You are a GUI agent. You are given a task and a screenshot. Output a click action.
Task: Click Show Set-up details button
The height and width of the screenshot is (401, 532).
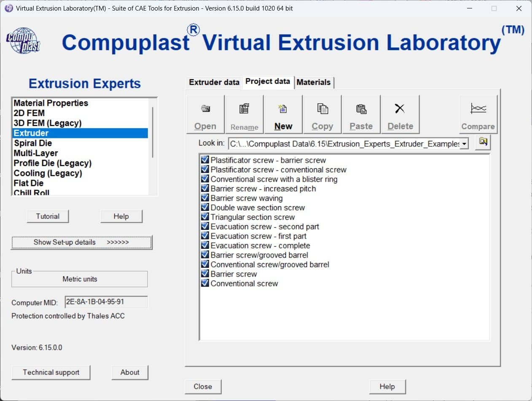coord(81,242)
